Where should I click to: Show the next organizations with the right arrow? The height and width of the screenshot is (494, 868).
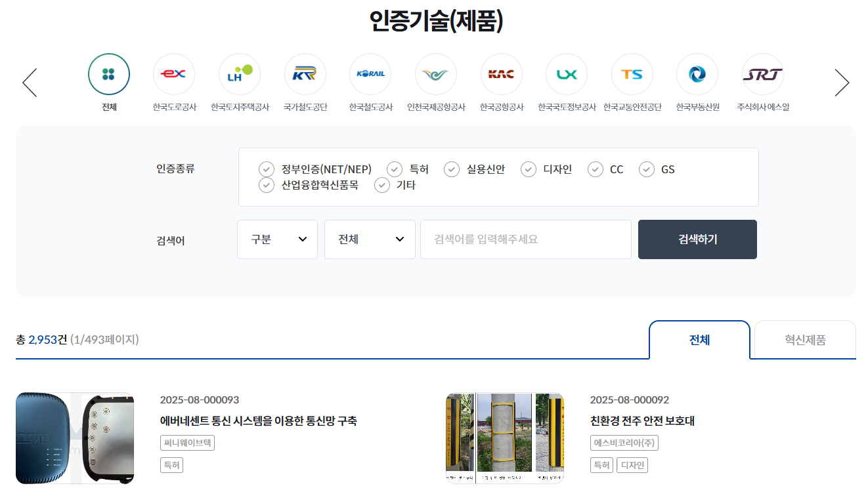tap(842, 83)
